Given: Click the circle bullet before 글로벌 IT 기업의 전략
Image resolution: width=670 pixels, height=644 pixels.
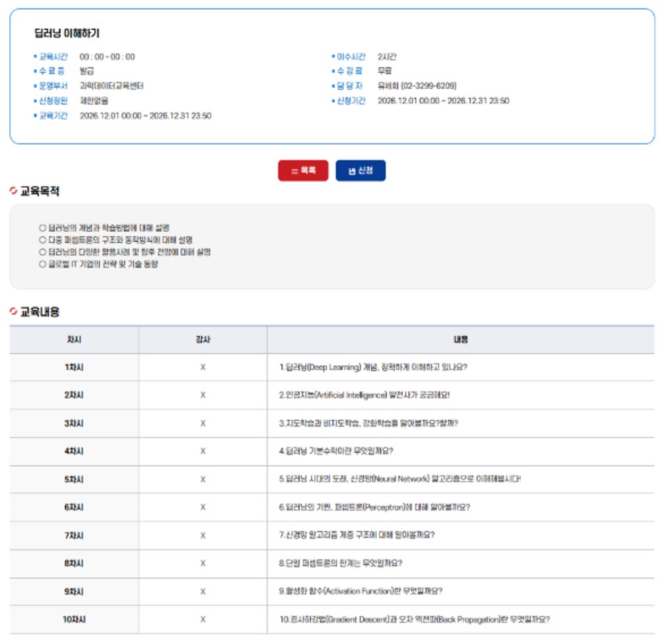Looking at the screenshot, I should [x=43, y=264].
